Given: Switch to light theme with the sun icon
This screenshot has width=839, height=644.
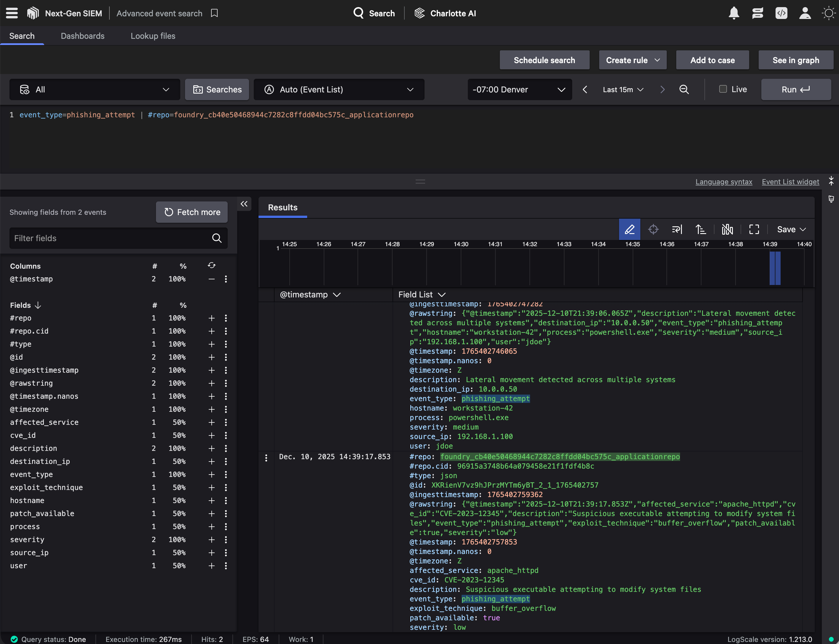Looking at the screenshot, I should coord(829,13).
